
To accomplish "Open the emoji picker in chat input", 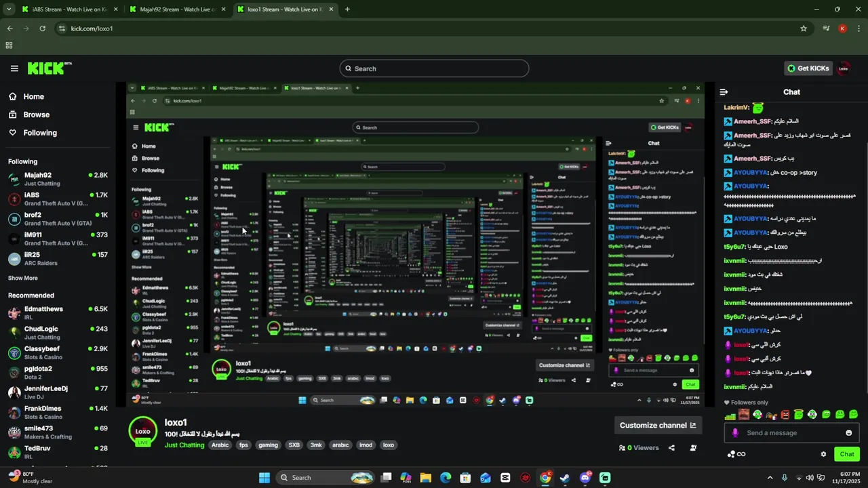I will [848, 433].
